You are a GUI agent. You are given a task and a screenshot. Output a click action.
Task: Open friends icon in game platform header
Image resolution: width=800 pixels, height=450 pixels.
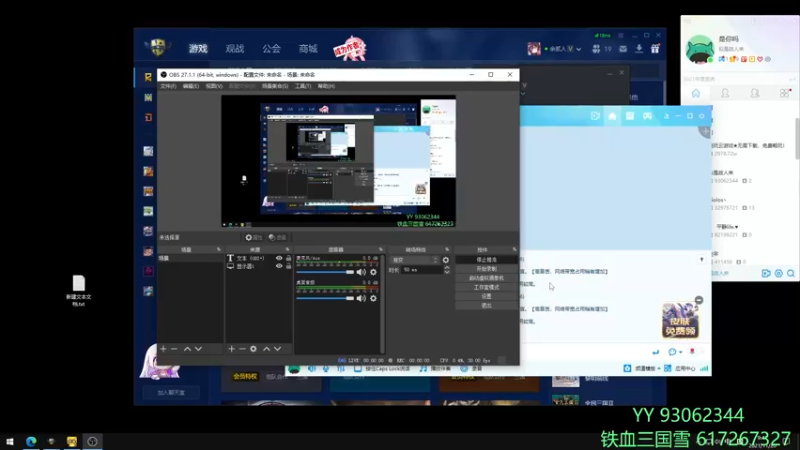(x=596, y=49)
